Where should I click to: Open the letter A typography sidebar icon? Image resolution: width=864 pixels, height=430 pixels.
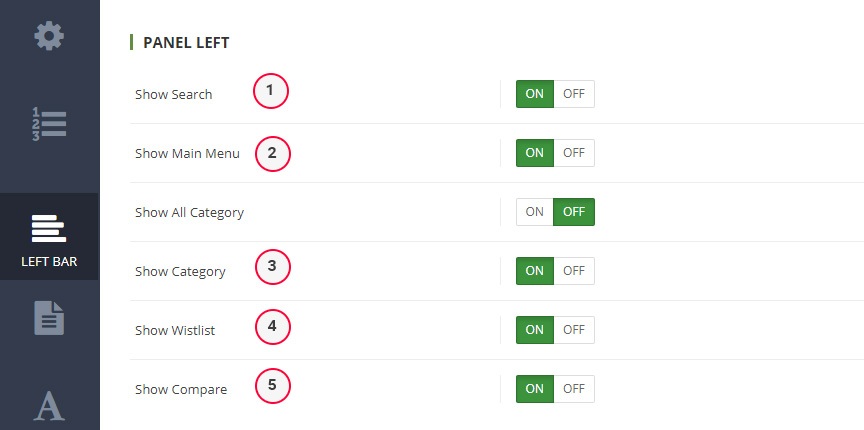click(x=49, y=405)
